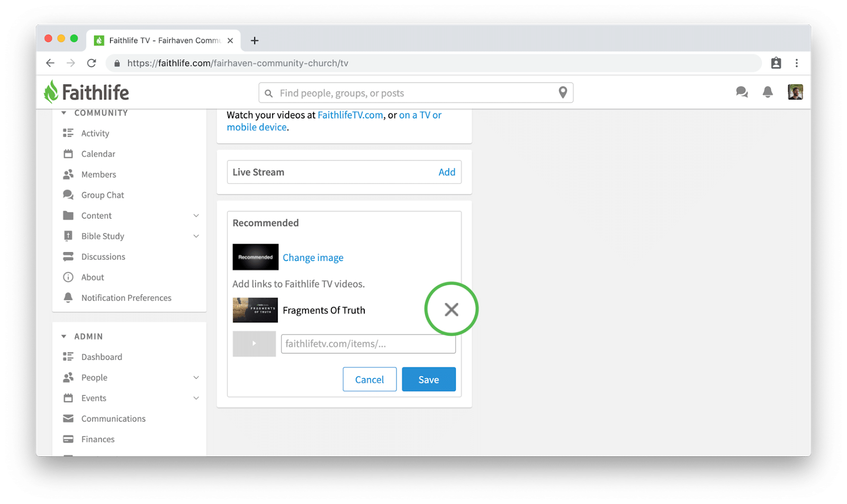Click the Calendar sidebar icon
This screenshot has height=504, width=847.
(x=68, y=154)
